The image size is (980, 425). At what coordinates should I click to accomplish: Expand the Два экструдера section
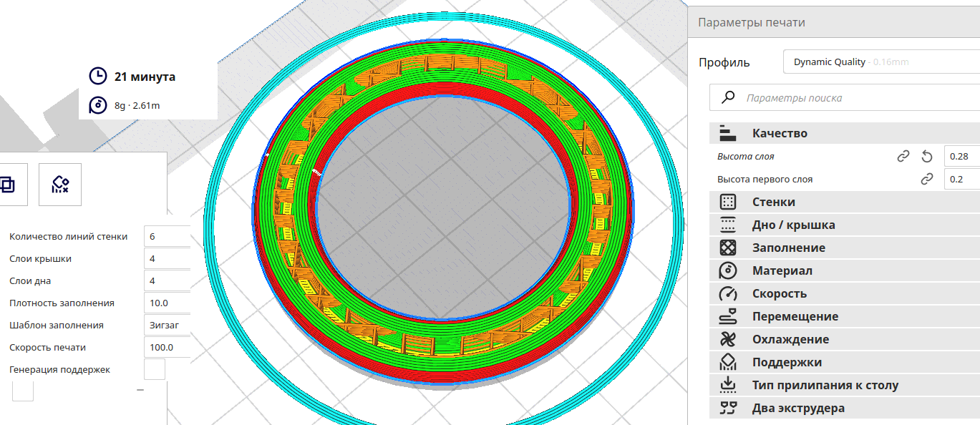[845, 408]
